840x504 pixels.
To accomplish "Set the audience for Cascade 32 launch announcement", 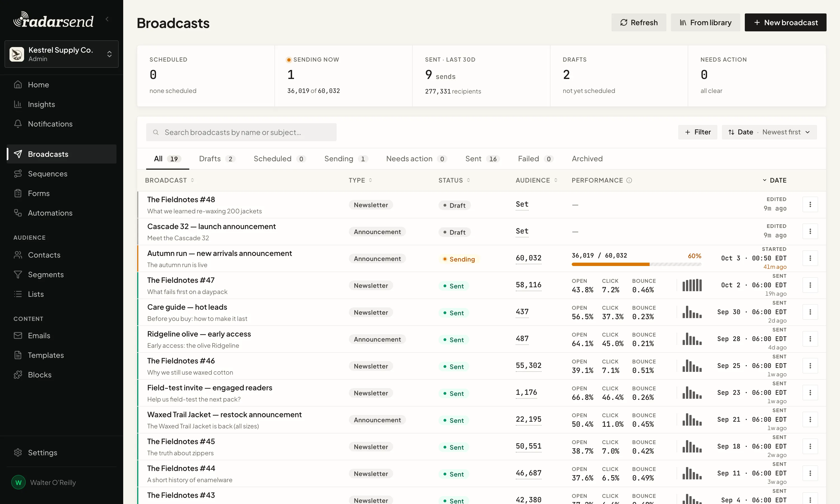I will (x=522, y=231).
